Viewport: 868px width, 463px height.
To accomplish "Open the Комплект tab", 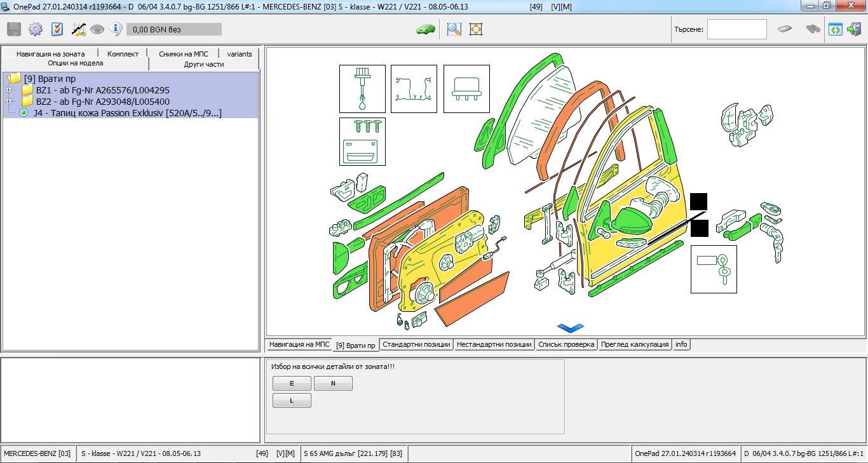I will 123,54.
